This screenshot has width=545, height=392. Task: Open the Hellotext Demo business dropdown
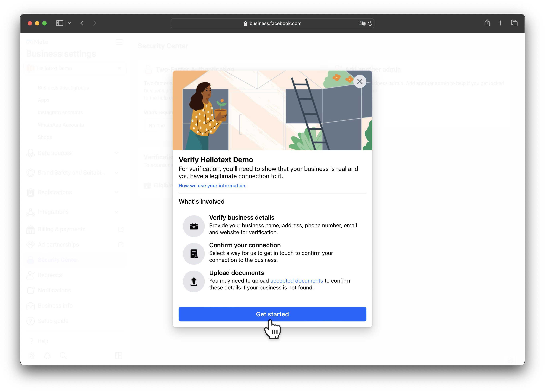pos(76,68)
